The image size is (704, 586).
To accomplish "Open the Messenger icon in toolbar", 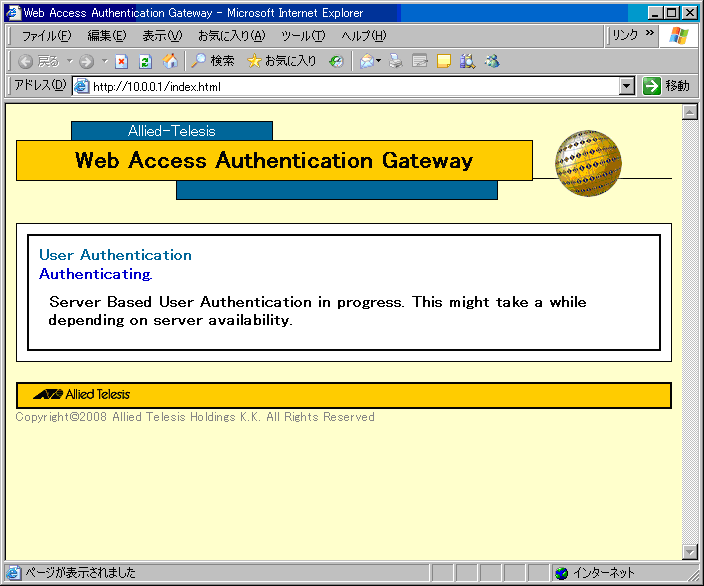I will point(492,61).
